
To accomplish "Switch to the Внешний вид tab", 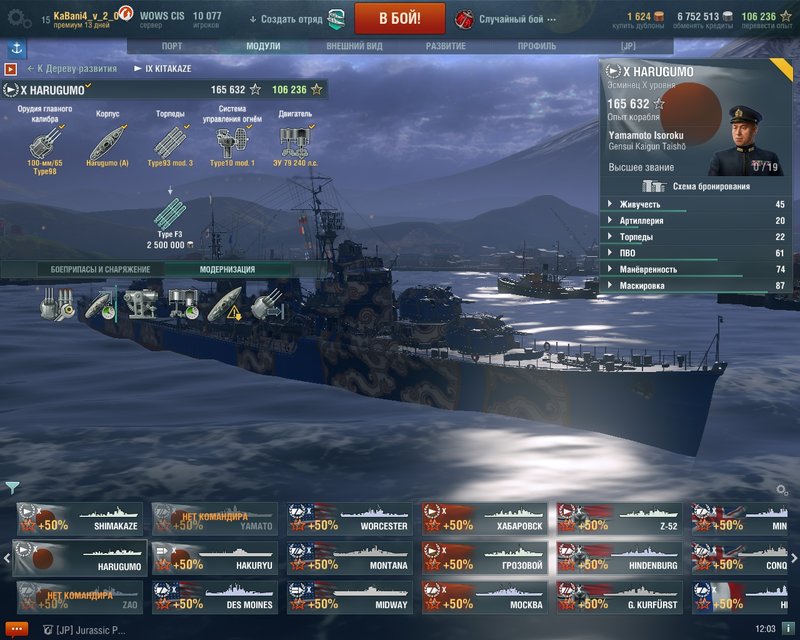I will click(x=354, y=46).
